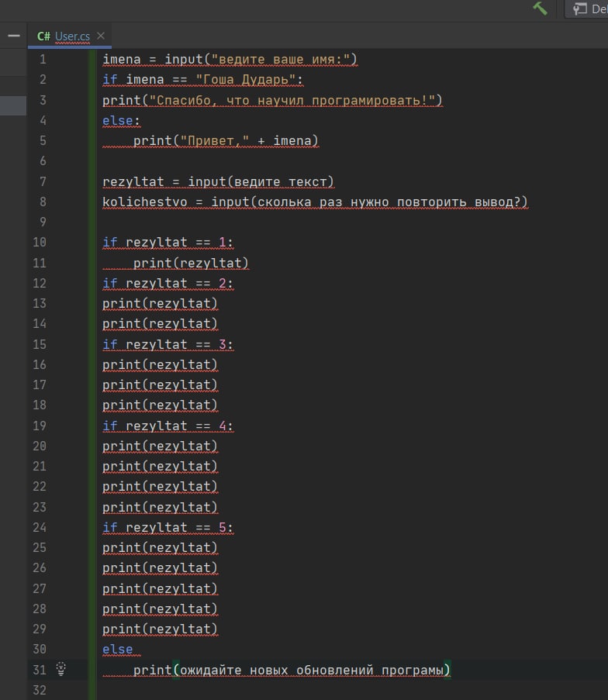Click the print line with 'Спасибо, что научил програмировать!'
The image size is (608, 700).
(272, 100)
